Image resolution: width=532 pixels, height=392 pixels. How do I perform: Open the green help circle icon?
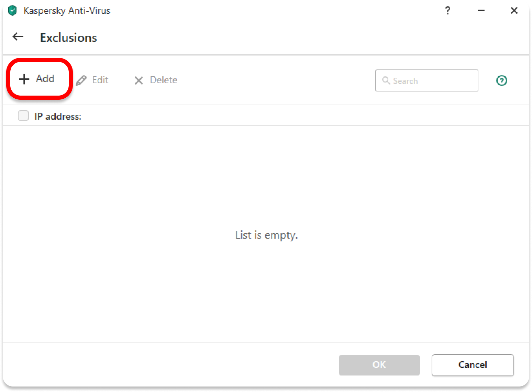coord(501,80)
